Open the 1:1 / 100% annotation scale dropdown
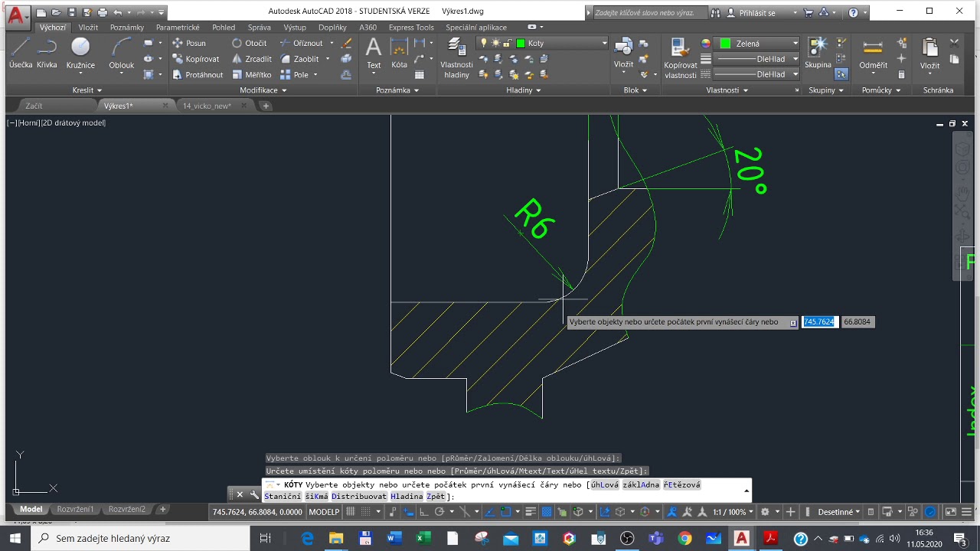Viewport: 980px width, 551px height. (734, 512)
